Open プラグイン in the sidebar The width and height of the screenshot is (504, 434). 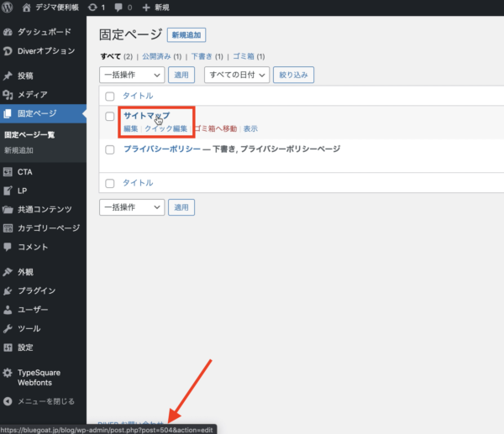point(36,290)
